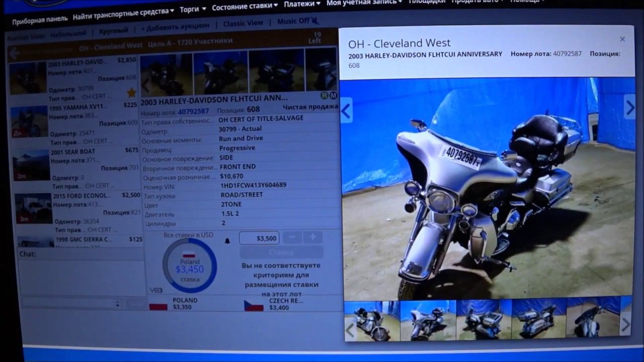Viewport: 644px width, 362px height.
Task: Click the 19 Left counter
Action: (x=315, y=38)
